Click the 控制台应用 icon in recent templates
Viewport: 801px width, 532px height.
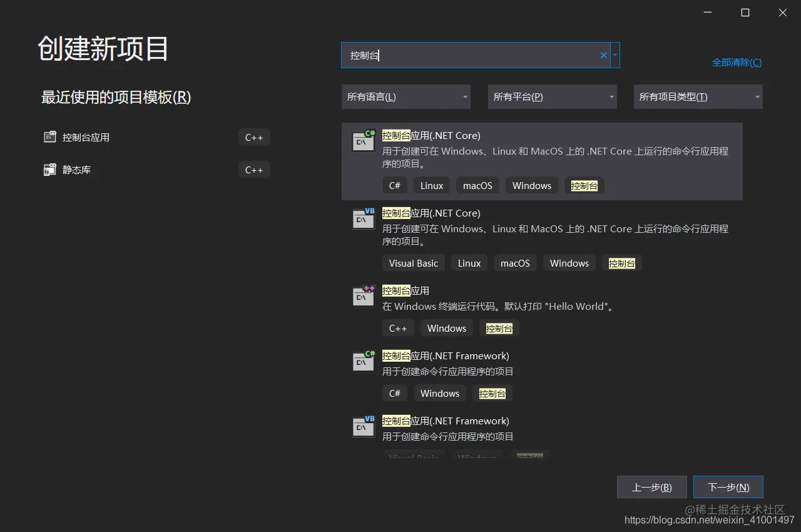pyautogui.click(x=49, y=137)
